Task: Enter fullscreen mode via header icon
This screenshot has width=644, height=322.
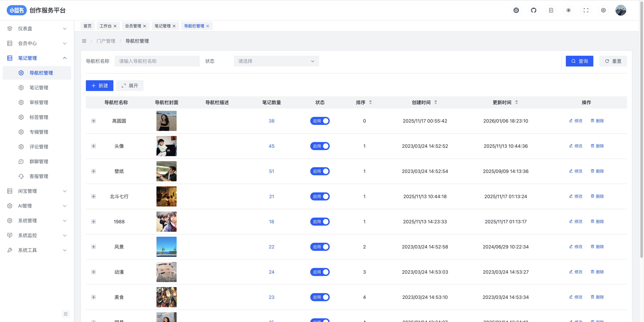Action: click(586, 10)
